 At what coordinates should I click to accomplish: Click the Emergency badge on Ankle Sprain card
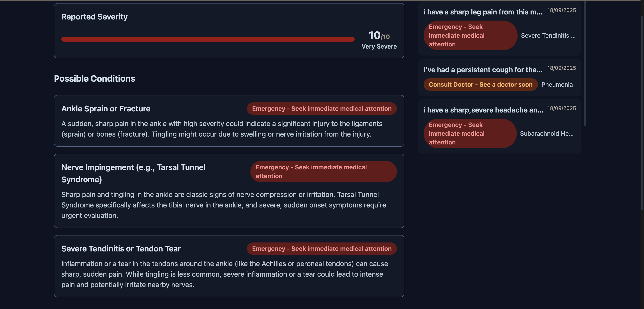point(322,109)
